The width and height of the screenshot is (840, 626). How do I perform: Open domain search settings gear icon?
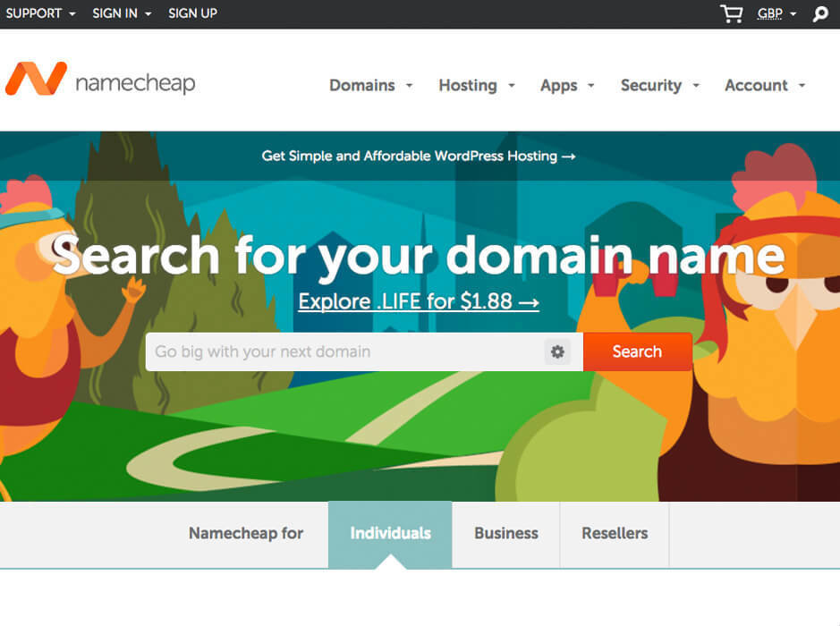tap(557, 351)
